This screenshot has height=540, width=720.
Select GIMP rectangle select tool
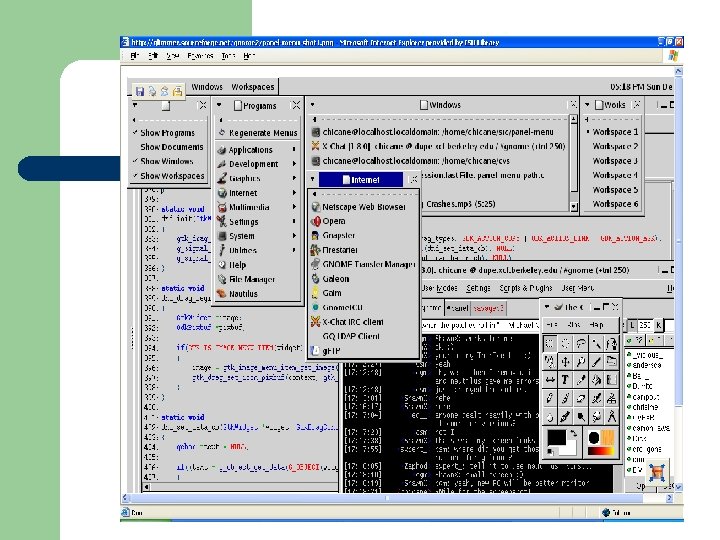[x=550, y=343]
